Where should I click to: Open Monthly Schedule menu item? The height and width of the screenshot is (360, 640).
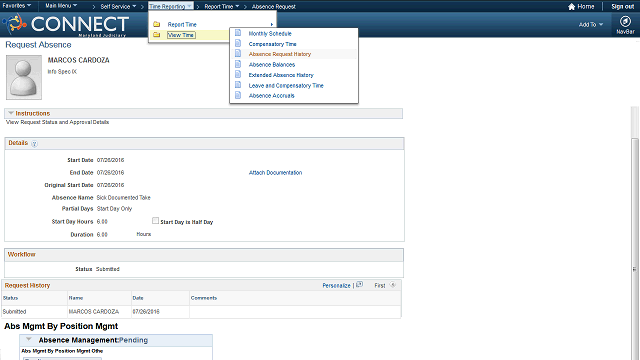[270, 33]
